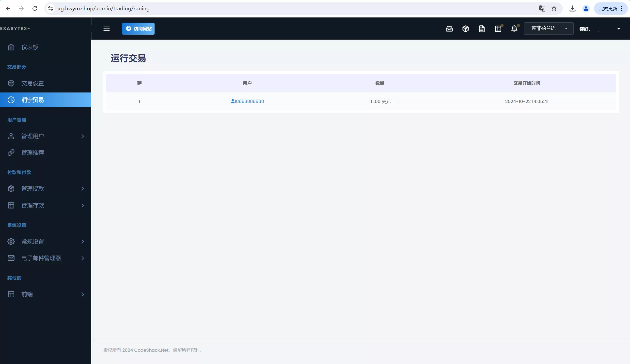Click the table icon with the orange badge

498,29
